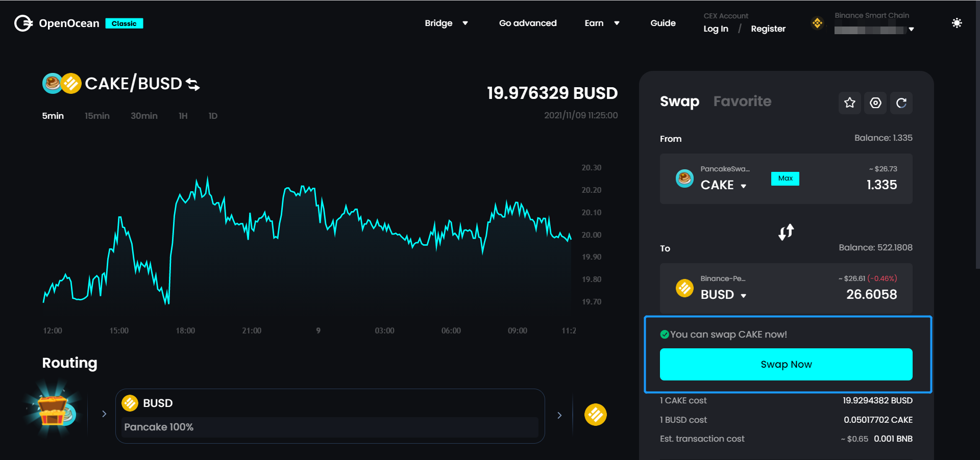Click the Classic mode badge
The width and height of the screenshot is (980, 460).
pyautogui.click(x=124, y=23)
